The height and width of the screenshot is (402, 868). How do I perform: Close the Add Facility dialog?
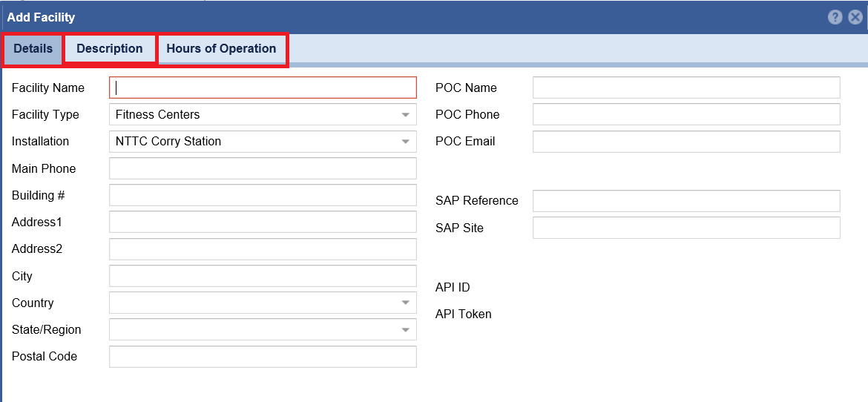click(x=855, y=17)
